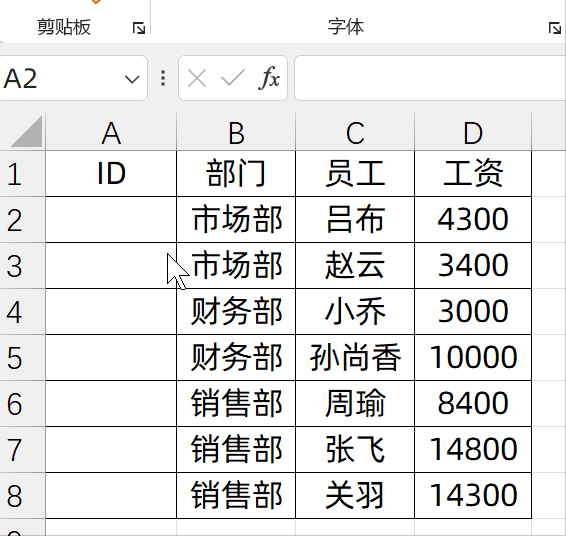This screenshot has width=566, height=536.
Task: Select row 5 header
Action: point(22,357)
